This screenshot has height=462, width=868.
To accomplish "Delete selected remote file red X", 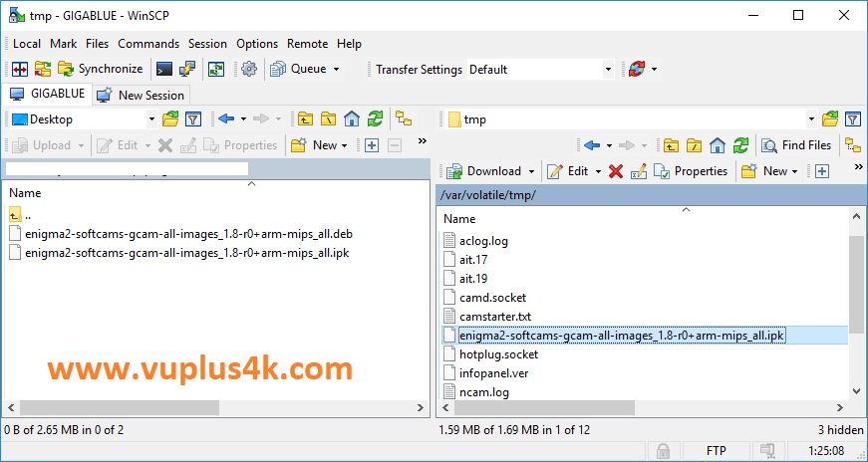I will click(616, 171).
